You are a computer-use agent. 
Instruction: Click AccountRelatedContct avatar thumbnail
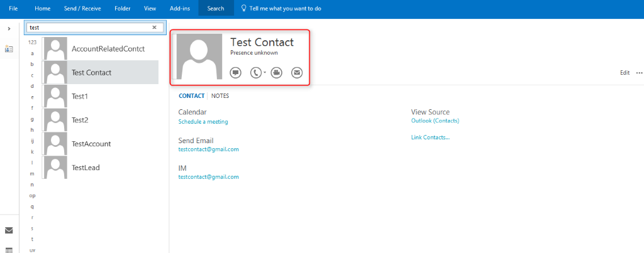click(x=55, y=49)
